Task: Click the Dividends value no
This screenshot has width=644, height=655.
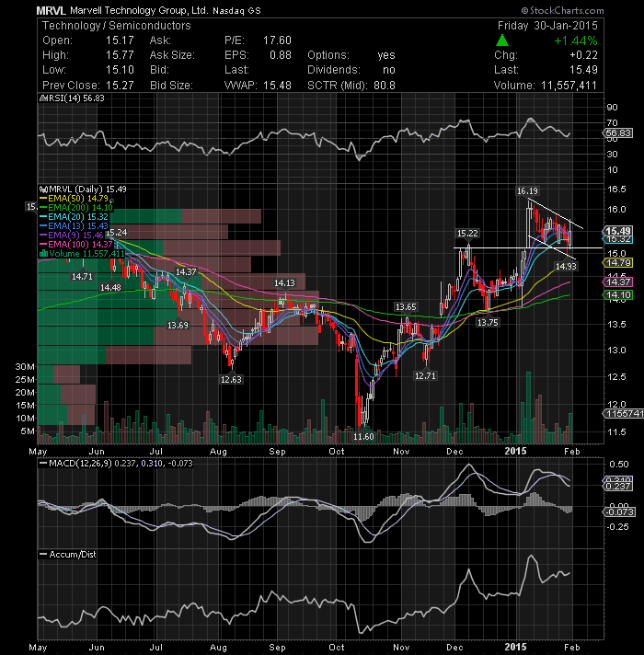Action: coord(389,70)
